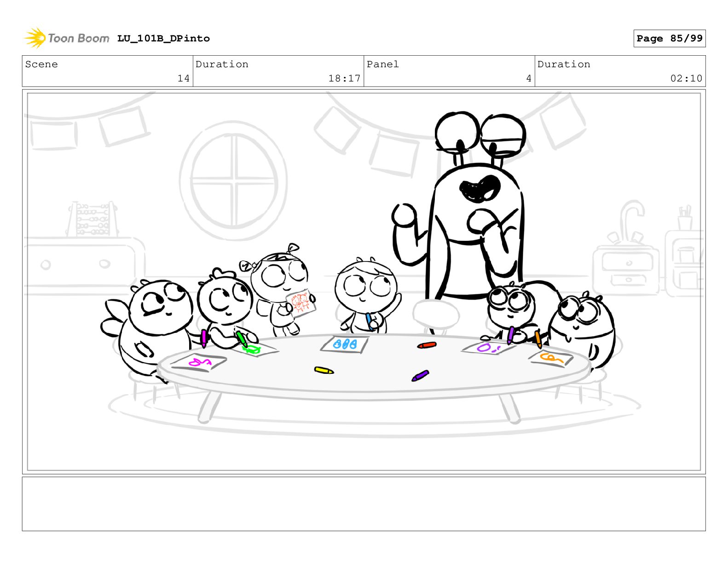
Task: Click the empty notes box below the panel
Action: coord(364,504)
